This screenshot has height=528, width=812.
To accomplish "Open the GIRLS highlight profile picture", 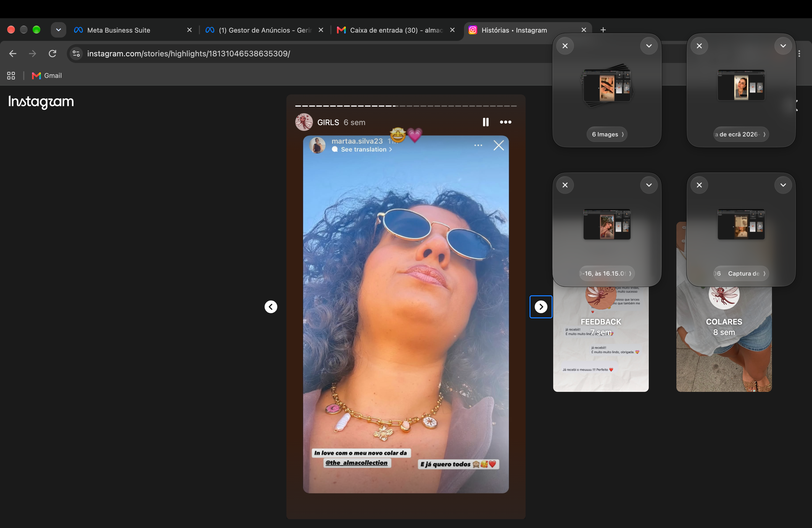I will (304, 122).
